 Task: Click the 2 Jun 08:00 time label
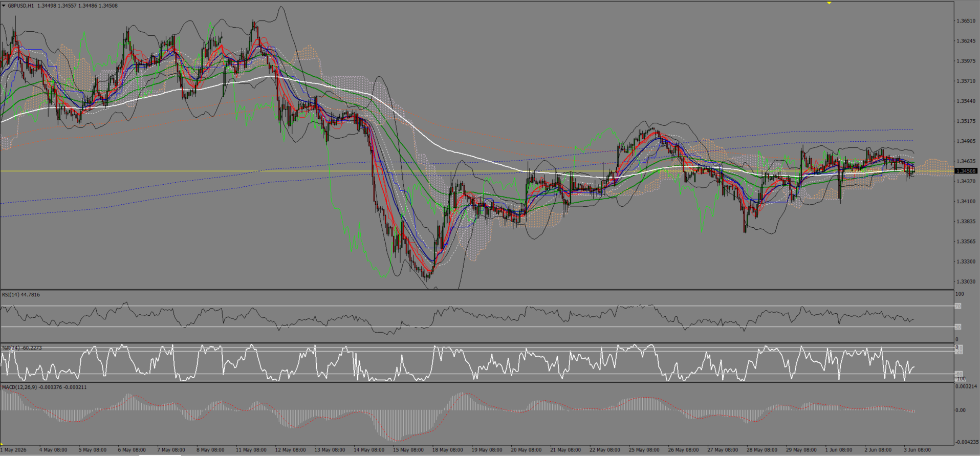point(879,450)
